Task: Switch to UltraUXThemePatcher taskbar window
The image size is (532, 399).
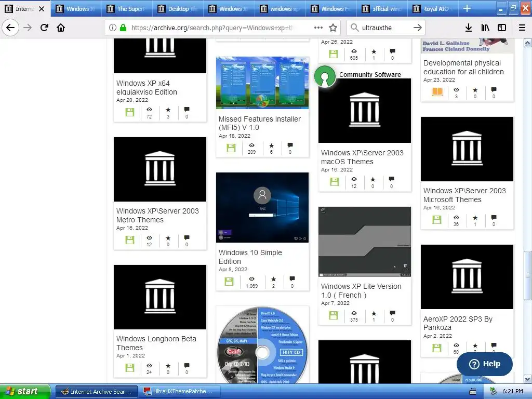Action: (179, 392)
